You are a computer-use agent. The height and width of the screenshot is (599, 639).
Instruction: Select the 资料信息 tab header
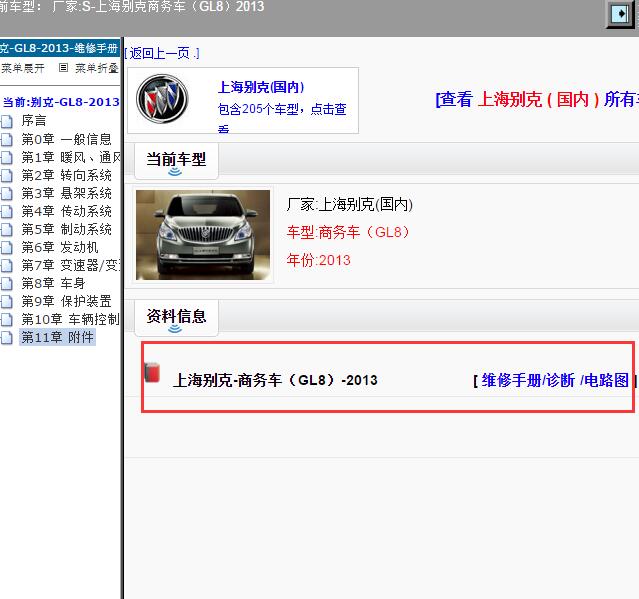coord(176,318)
